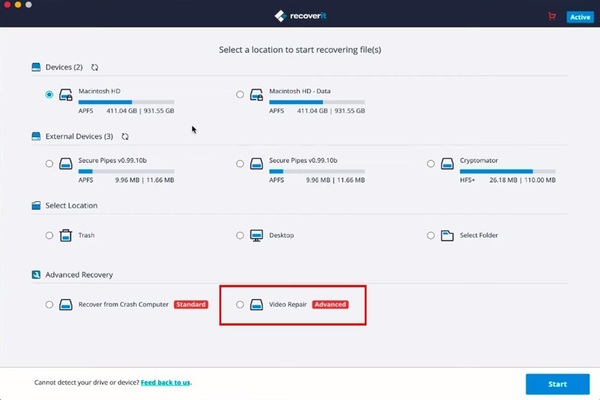Click the External Devices section icon
The image size is (600, 400).
point(36,137)
